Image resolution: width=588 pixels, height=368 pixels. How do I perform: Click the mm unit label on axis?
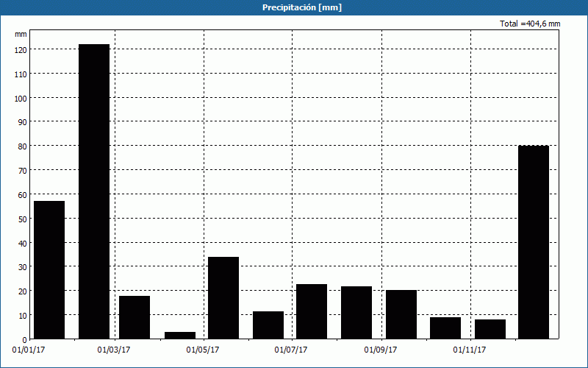pyautogui.click(x=21, y=35)
